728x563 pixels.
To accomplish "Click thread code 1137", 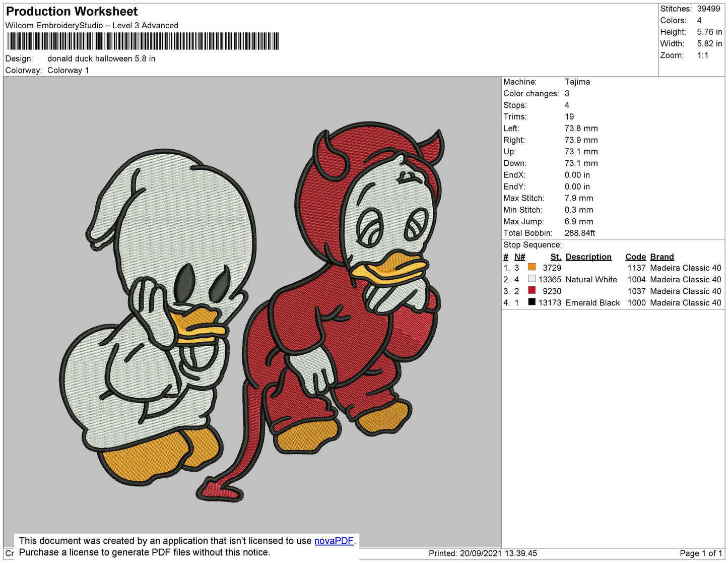I will click(x=636, y=268).
